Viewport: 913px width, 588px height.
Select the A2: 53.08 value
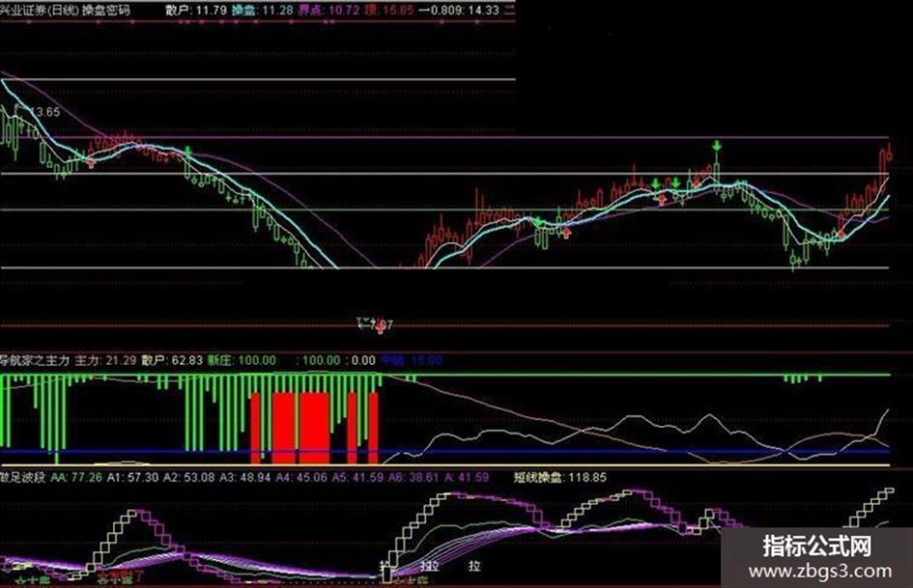(188, 477)
